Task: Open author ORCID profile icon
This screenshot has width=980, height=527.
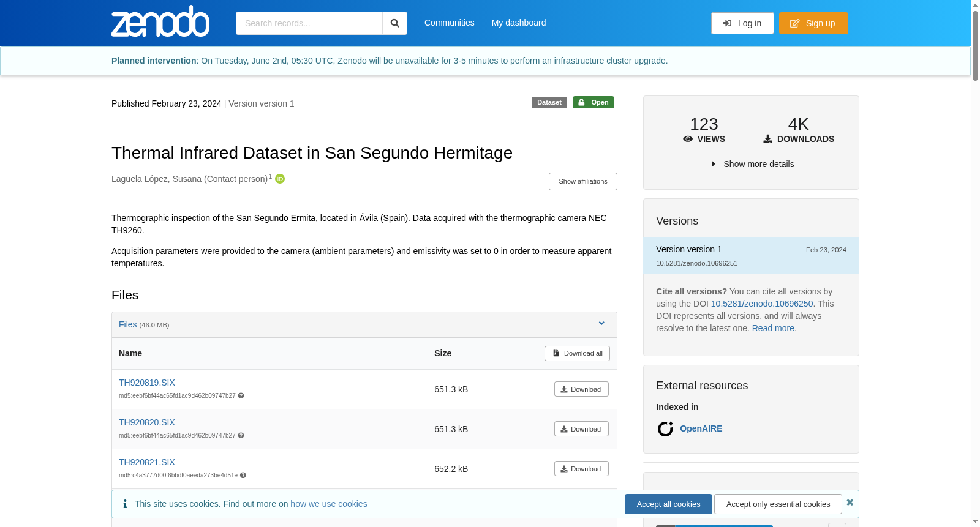Action: pos(280,179)
